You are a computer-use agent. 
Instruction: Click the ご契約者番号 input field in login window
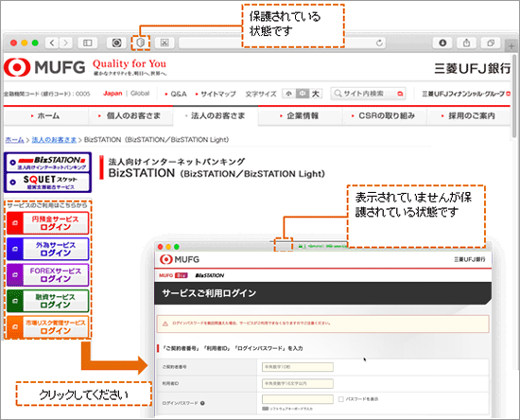point(298,367)
